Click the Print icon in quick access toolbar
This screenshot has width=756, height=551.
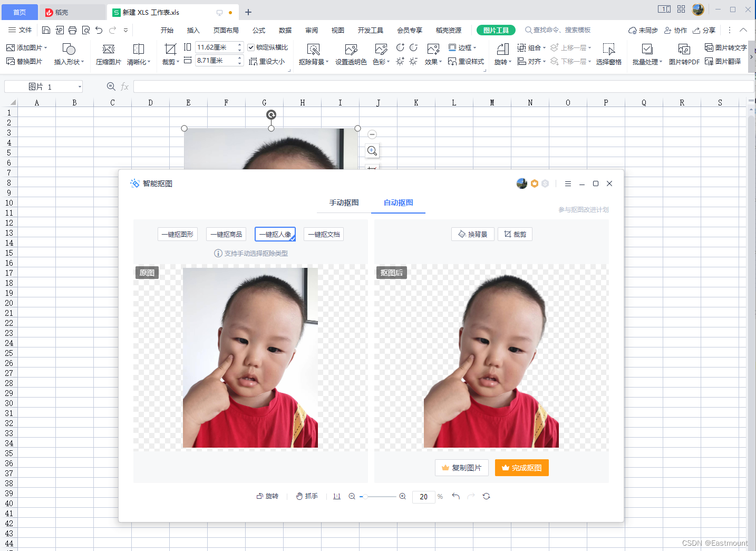pyautogui.click(x=72, y=30)
